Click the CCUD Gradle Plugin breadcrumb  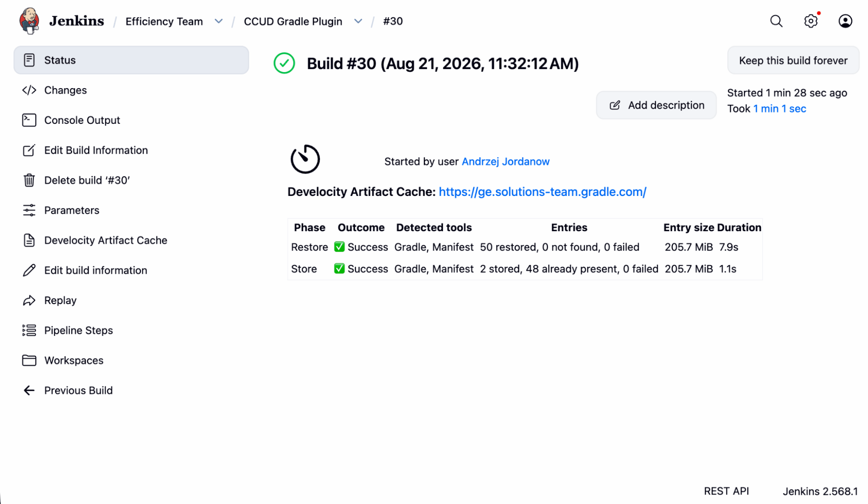click(x=293, y=21)
